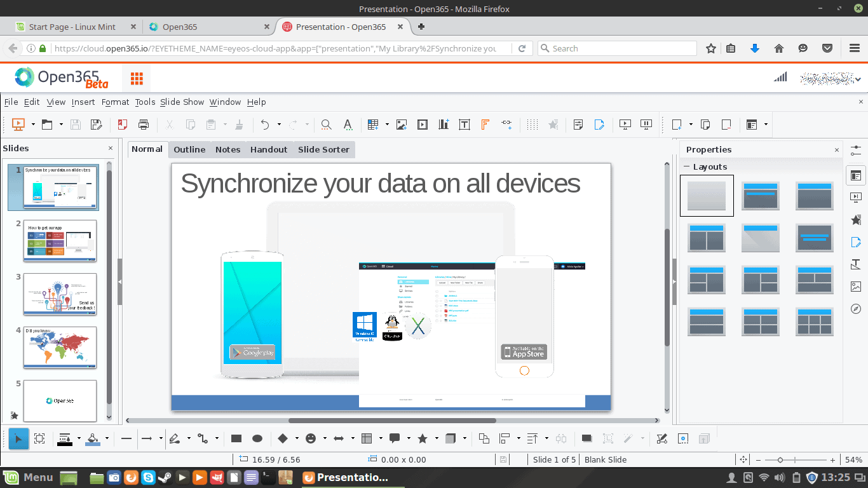Open sidebar Navigator compass deck

coord(856,309)
